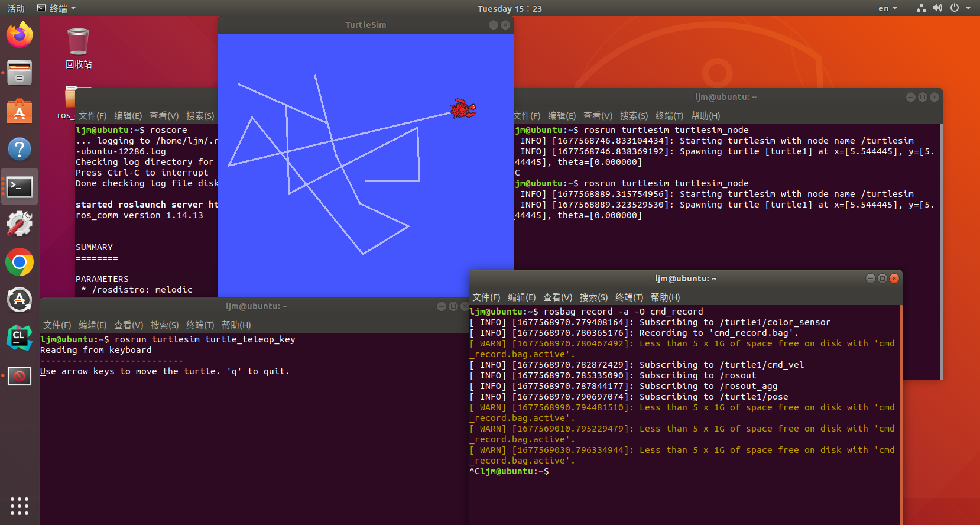Select the Trash desktop icon
This screenshot has height=525, width=980.
78,48
